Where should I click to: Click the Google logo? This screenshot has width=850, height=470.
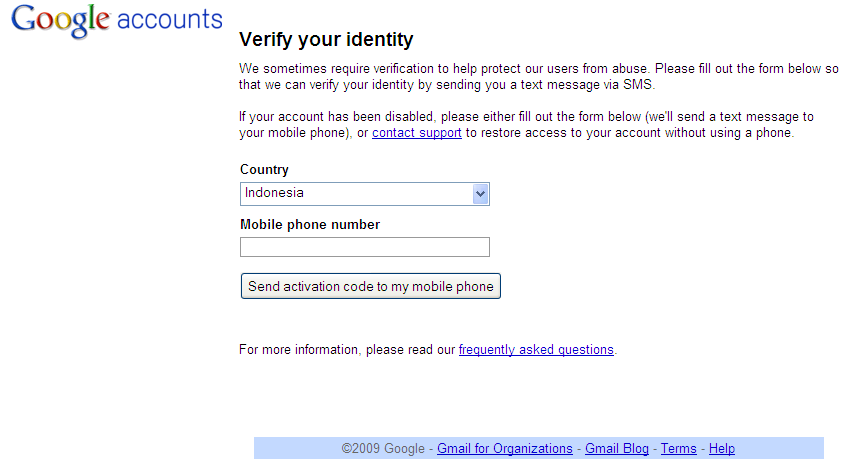pyautogui.click(x=60, y=20)
